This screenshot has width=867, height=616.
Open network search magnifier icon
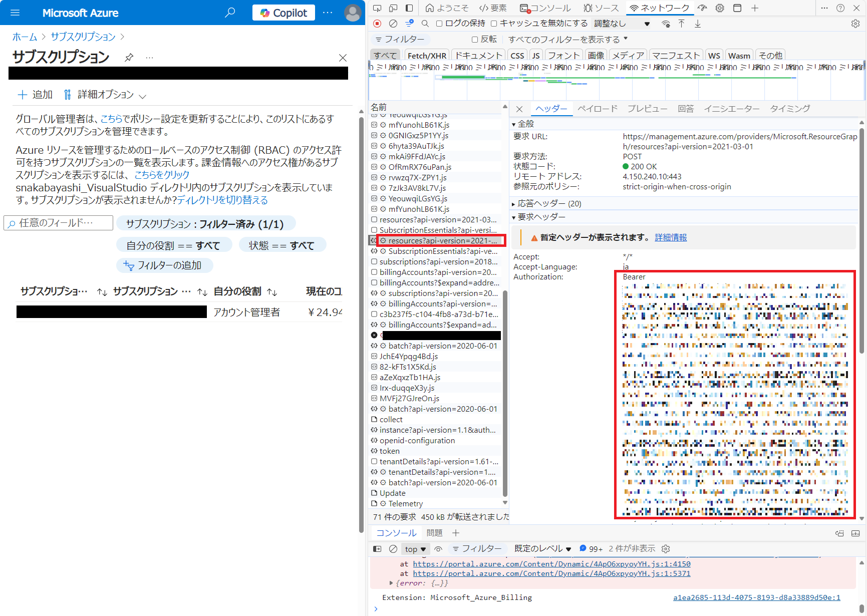[425, 24]
